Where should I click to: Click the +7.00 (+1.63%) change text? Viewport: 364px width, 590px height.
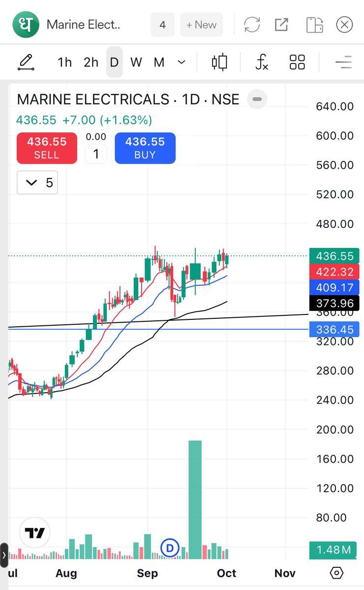pyautogui.click(x=107, y=120)
